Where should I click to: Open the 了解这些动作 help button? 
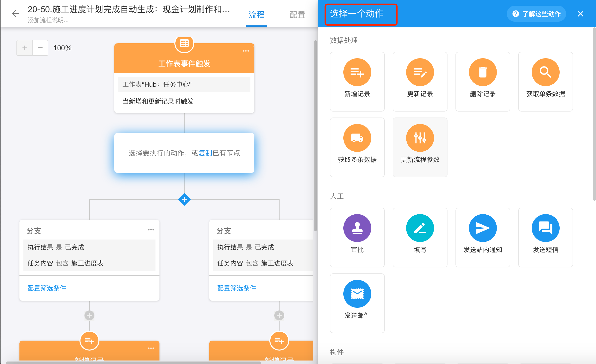pos(536,14)
